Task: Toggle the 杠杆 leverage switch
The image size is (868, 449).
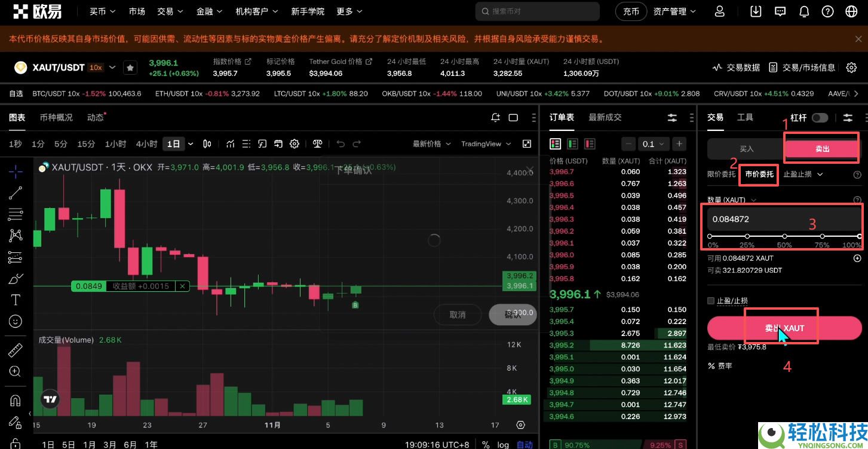Action: click(x=820, y=117)
